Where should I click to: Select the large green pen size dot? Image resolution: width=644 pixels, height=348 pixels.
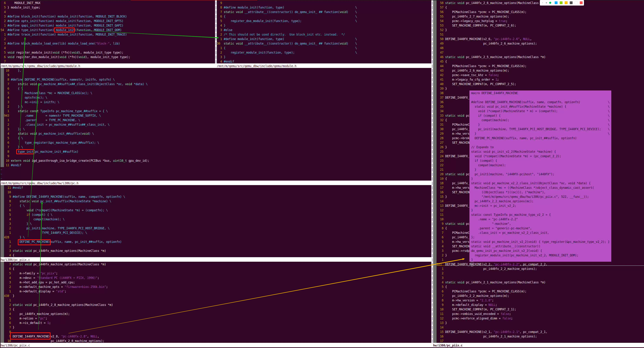[550, 3]
